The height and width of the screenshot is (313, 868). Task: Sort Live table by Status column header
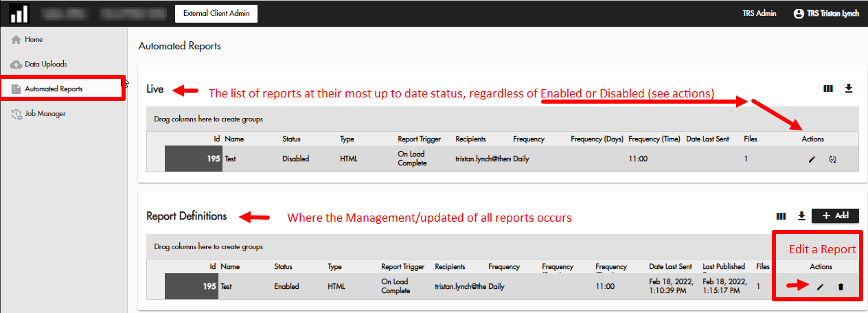point(291,139)
